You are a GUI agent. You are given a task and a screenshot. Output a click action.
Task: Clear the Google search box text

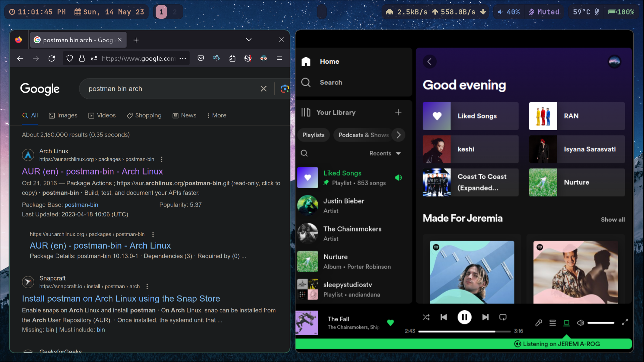pos(264,89)
